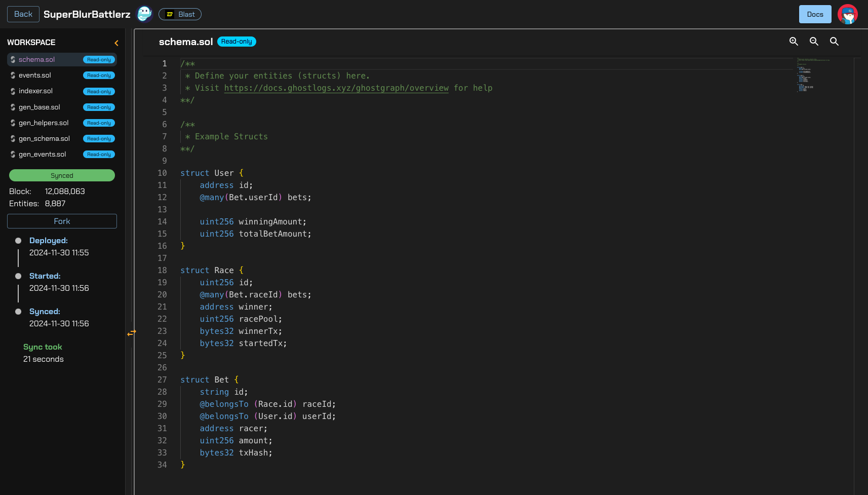Viewport: 868px width, 495px height.
Task: Click the ghost logo beside SuperBlurBattlerz
Action: pos(144,14)
